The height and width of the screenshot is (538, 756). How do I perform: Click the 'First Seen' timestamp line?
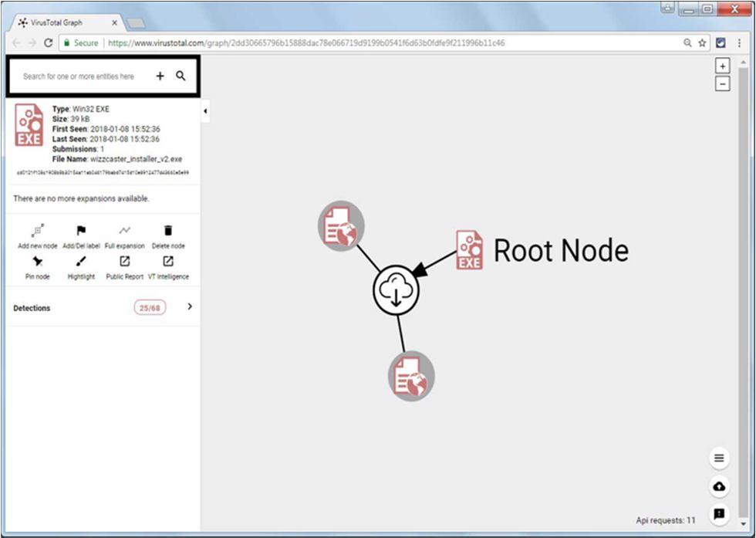pyautogui.click(x=106, y=129)
